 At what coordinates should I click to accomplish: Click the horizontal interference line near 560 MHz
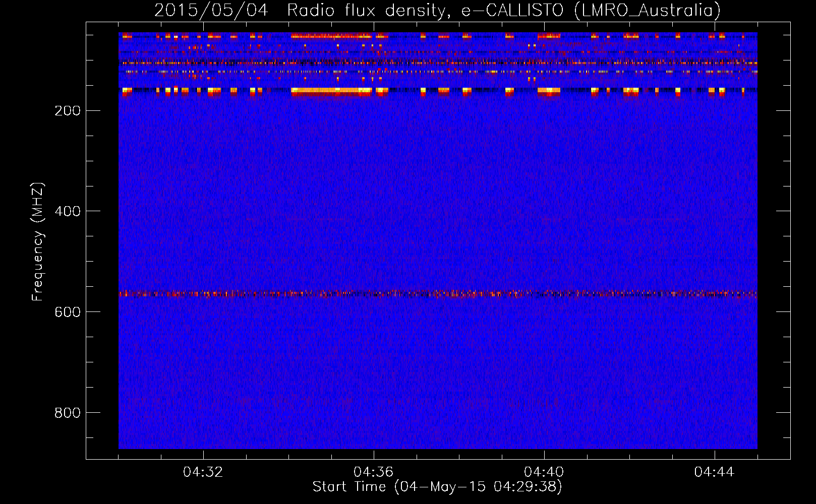[x=438, y=293]
